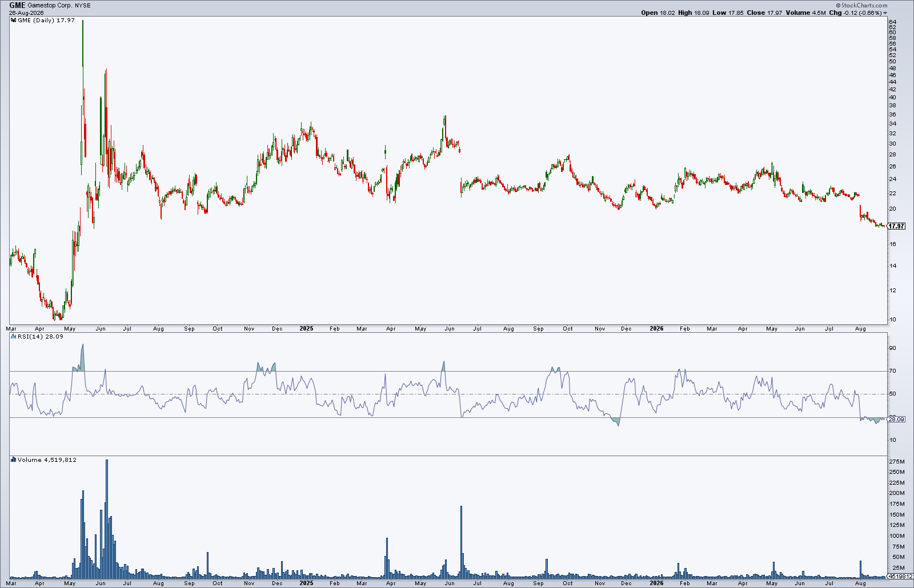Click the 28.09 RSI value tag on axis
This screenshot has width=914, height=588.
tap(896, 419)
